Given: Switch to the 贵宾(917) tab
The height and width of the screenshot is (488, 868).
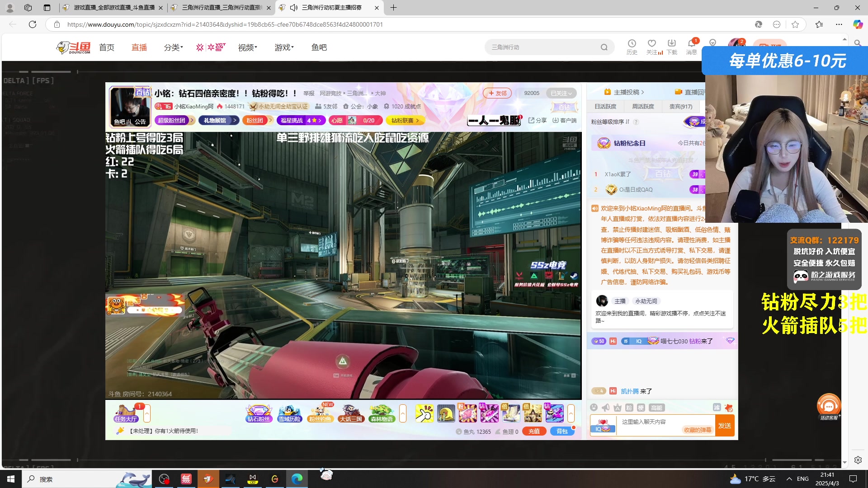Looking at the screenshot, I should coord(680,107).
